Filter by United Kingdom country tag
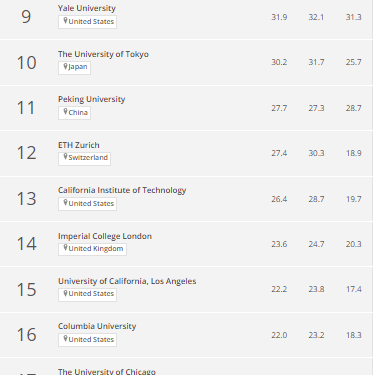This screenshot has width=373, height=375. pos(92,249)
